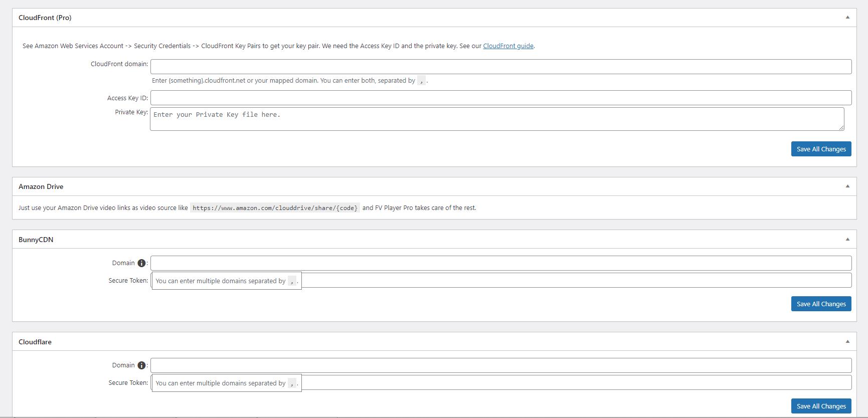The image size is (868, 418).
Task: Click into the Private Key textarea
Action: (x=497, y=119)
